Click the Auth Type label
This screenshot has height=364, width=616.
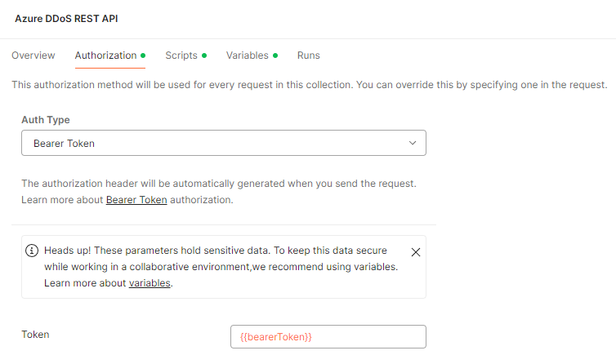(46, 120)
